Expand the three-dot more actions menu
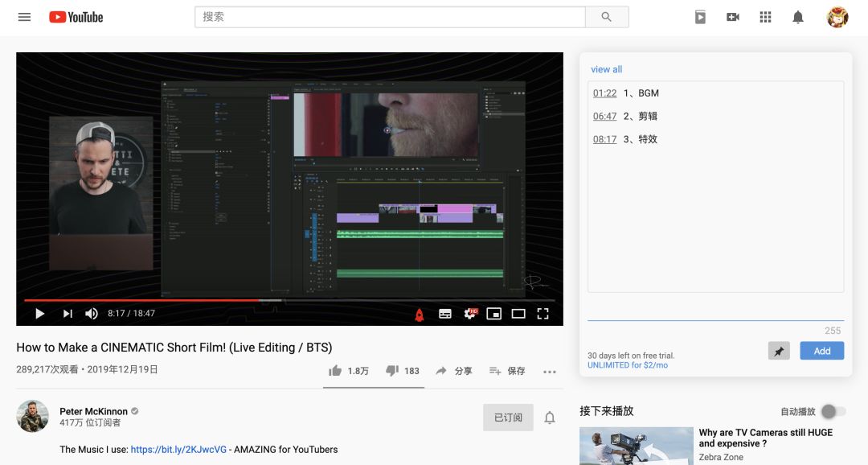This screenshot has height=465, width=868. (549, 372)
